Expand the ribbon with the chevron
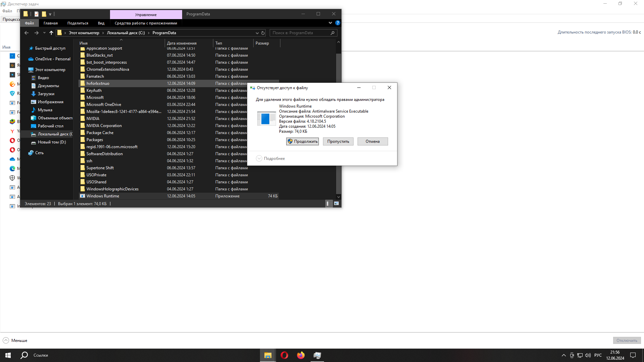644x362 pixels. tap(330, 23)
